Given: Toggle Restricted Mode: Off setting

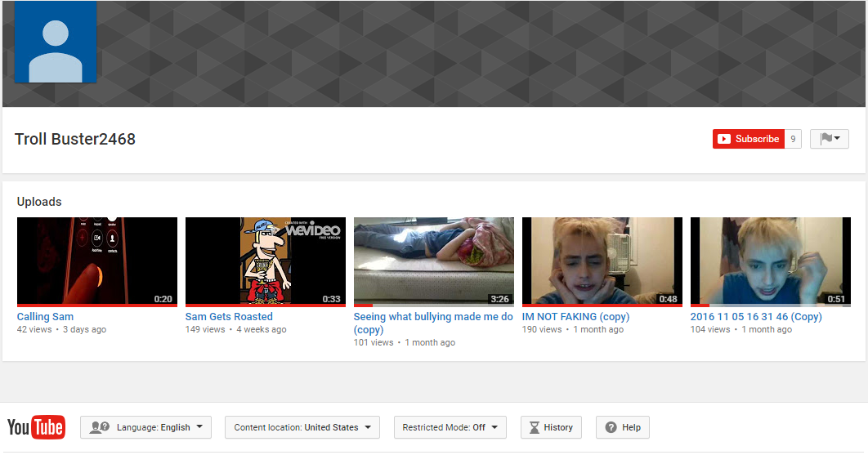Looking at the screenshot, I should point(450,427).
